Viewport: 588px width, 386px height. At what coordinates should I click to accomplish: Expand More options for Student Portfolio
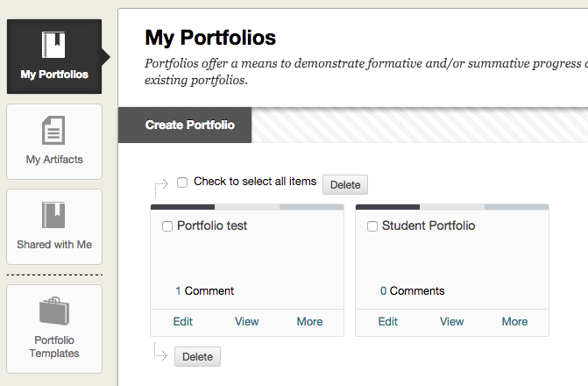coord(515,321)
